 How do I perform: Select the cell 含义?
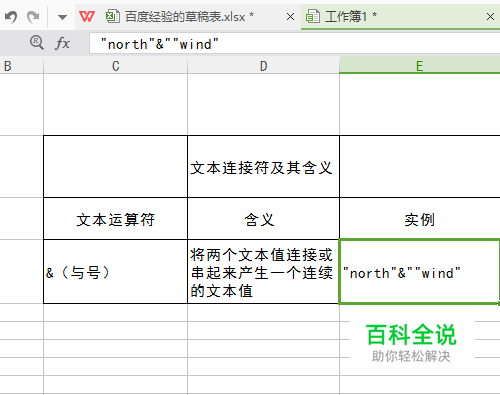pos(263,219)
